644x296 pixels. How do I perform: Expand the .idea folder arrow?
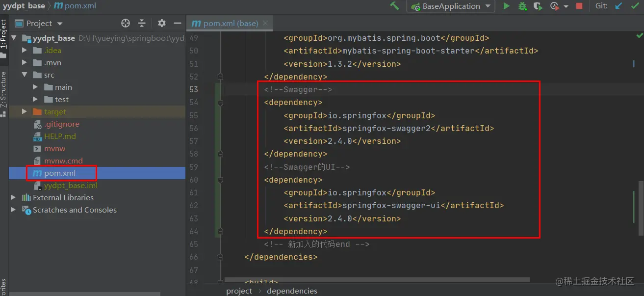[25, 50]
